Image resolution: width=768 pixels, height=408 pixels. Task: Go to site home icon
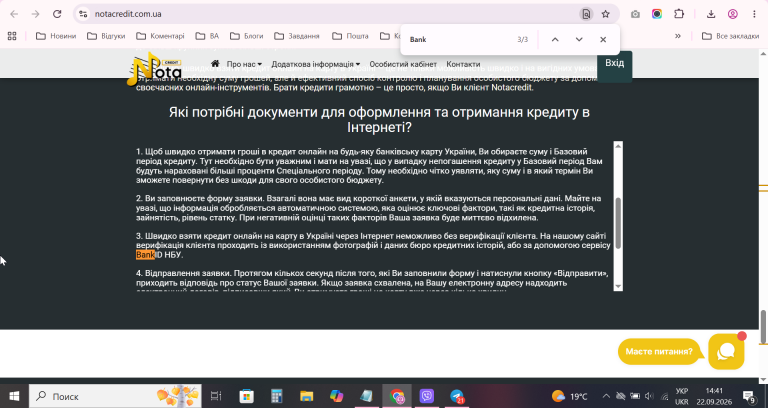tap(215, 64)
